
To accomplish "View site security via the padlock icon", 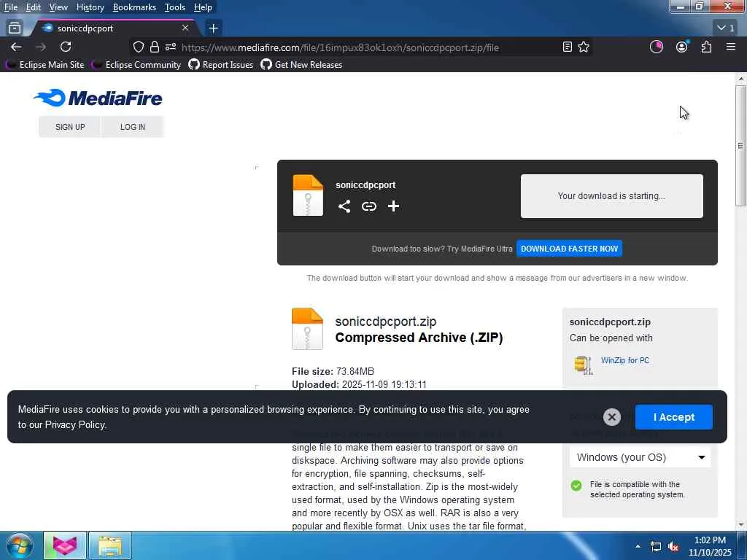I will 155,47.
